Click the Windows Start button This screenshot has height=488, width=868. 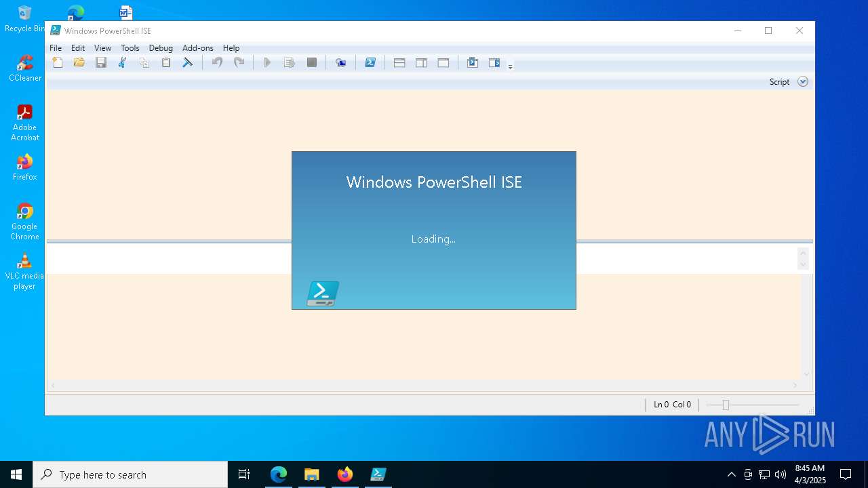coord(16,474)
